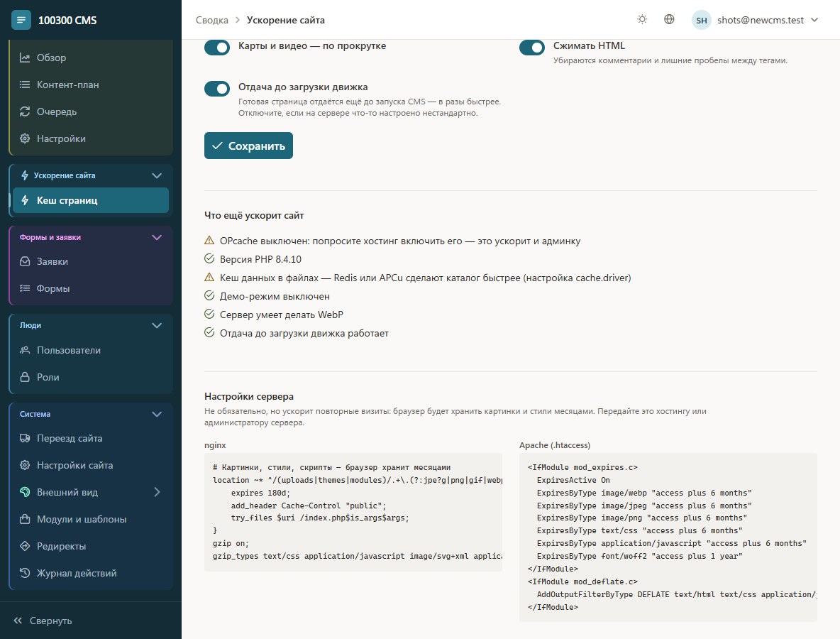Open the user account dropdown chevron

814,20
